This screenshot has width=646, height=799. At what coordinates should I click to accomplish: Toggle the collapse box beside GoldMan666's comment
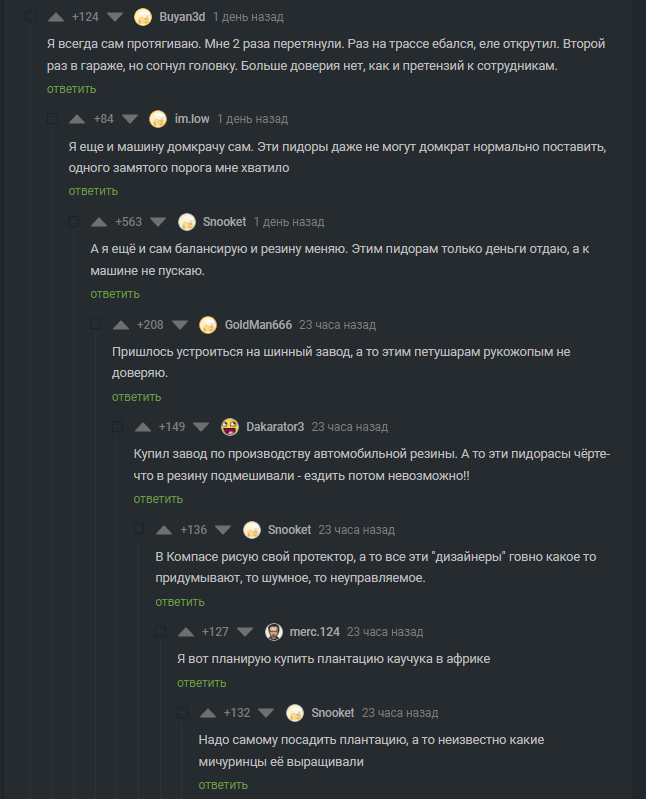point(96,325)
